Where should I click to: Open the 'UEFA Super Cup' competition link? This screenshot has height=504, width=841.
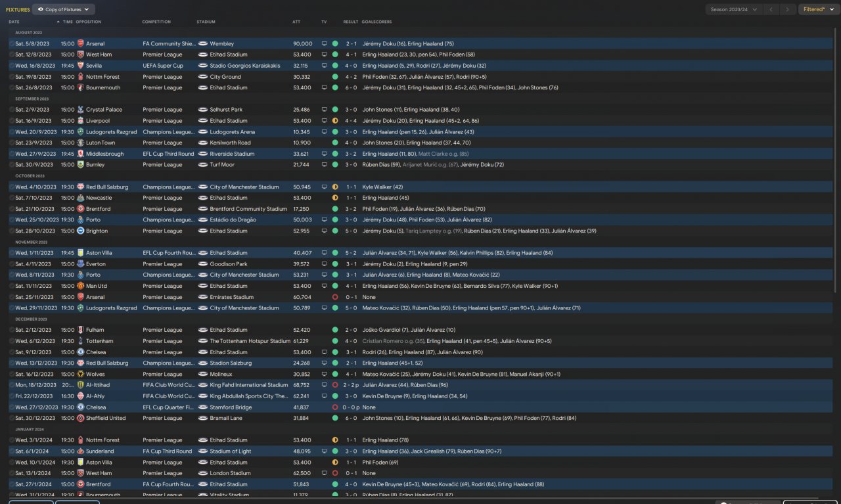163,66
